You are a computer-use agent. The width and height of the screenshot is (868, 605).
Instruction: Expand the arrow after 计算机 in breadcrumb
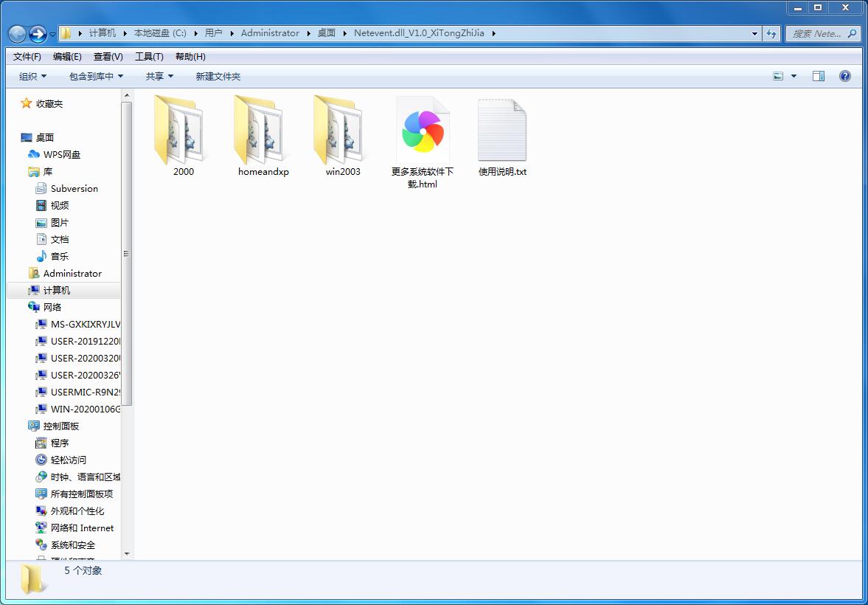click(125, 33)
